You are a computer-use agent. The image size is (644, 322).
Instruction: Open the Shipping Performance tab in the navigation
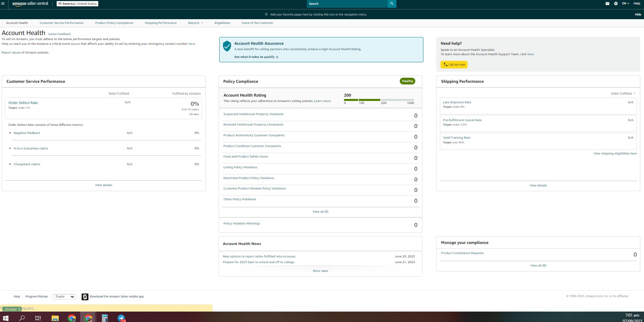pyautogui.click(x=161, y=23)
